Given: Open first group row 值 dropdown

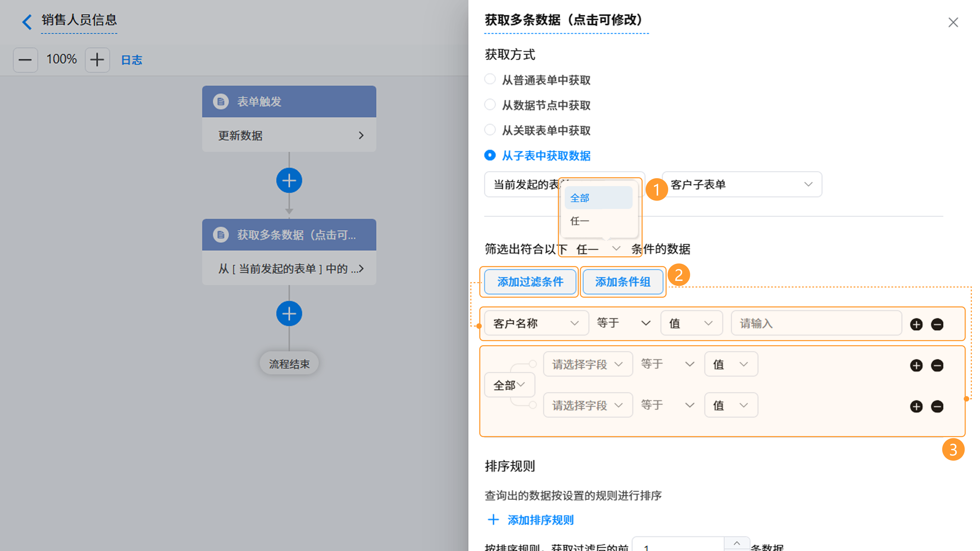Looking at the screenshot, I should (731, 364).
